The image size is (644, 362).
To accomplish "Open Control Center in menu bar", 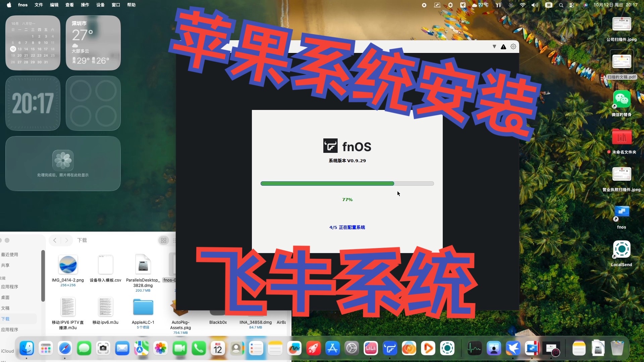I will tap(572, 5).
